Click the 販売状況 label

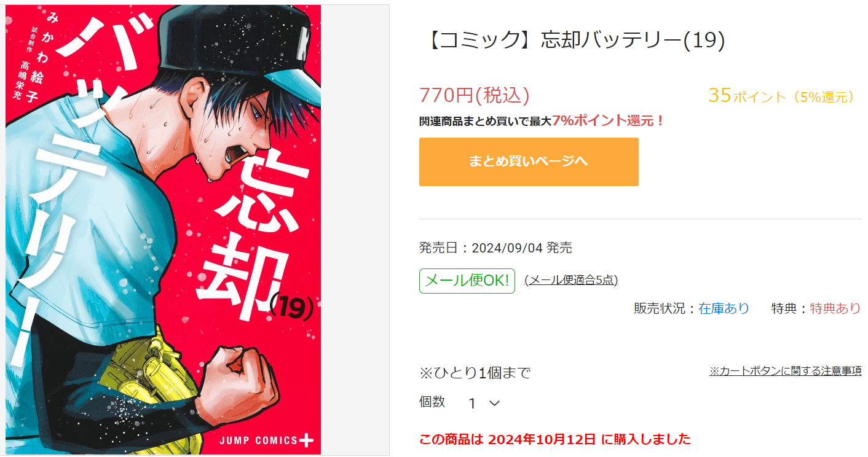point(659,308)
